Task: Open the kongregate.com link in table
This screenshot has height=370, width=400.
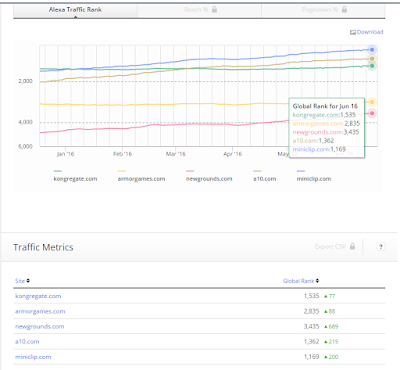Action: pyautogui.click(x=38, y=296)
